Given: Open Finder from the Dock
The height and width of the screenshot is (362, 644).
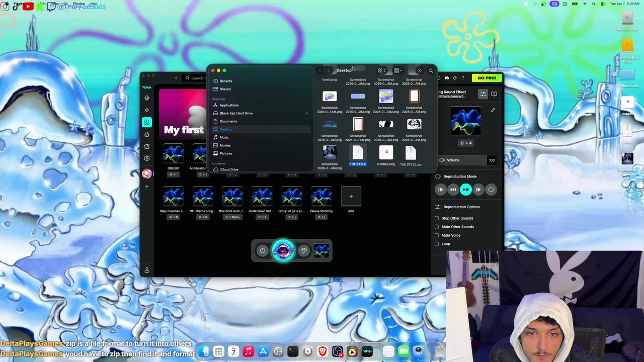Looking at the screenshot, I should coord(203,351).
